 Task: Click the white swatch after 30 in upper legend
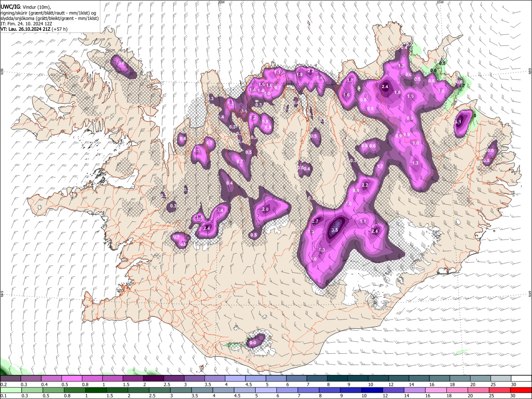pyautogui.click(x=521, y=379)
